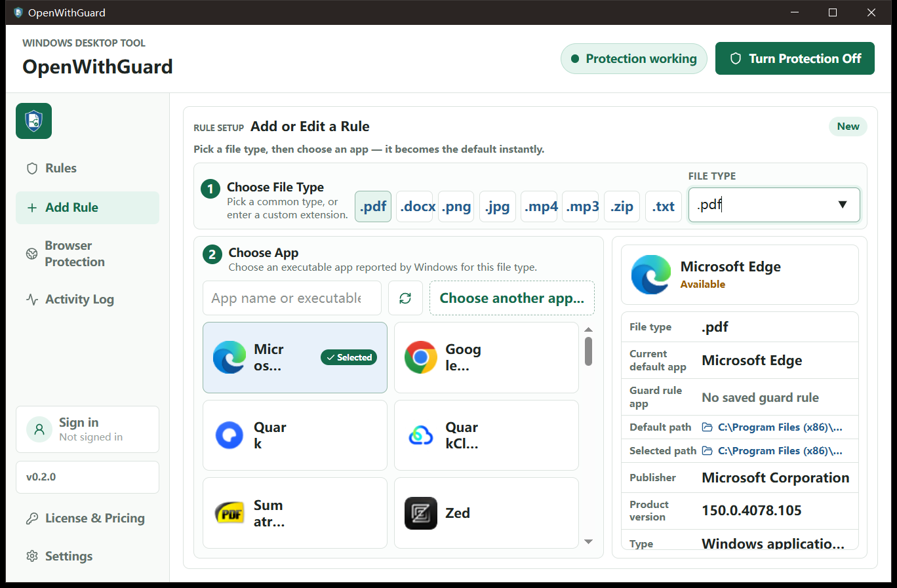Select the .zip file type chip
897x588 pixels.
pos(622,206)
